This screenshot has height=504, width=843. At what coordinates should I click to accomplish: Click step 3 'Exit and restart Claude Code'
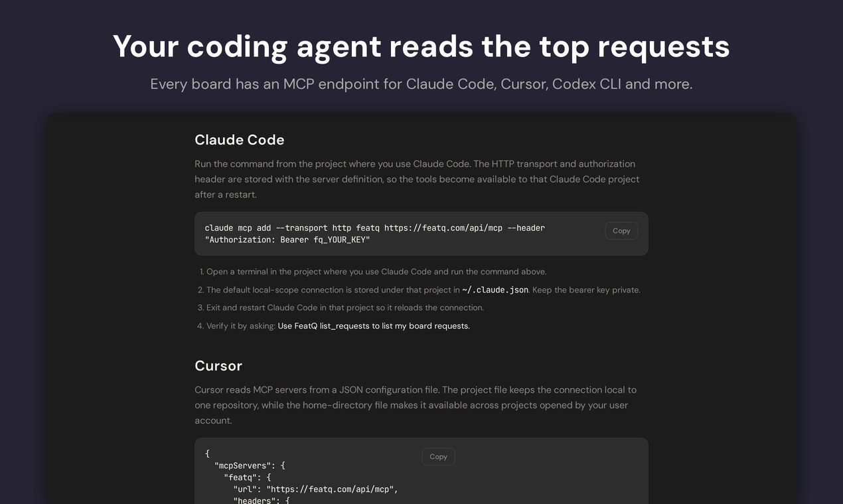[x=345, y=308]
